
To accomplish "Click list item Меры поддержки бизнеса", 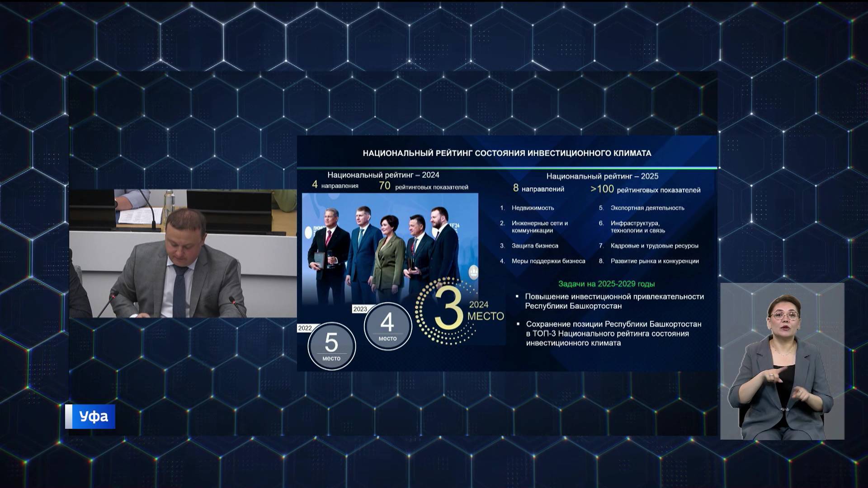I will click(x=548, y=261).
